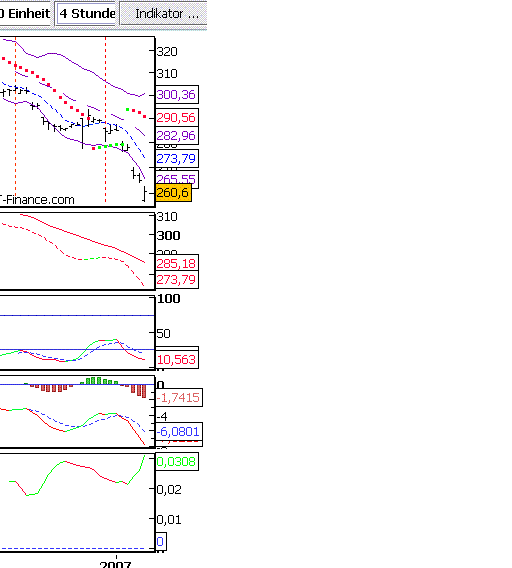
Task: Click the 10,563 oscillator value label
Action: 177,359
